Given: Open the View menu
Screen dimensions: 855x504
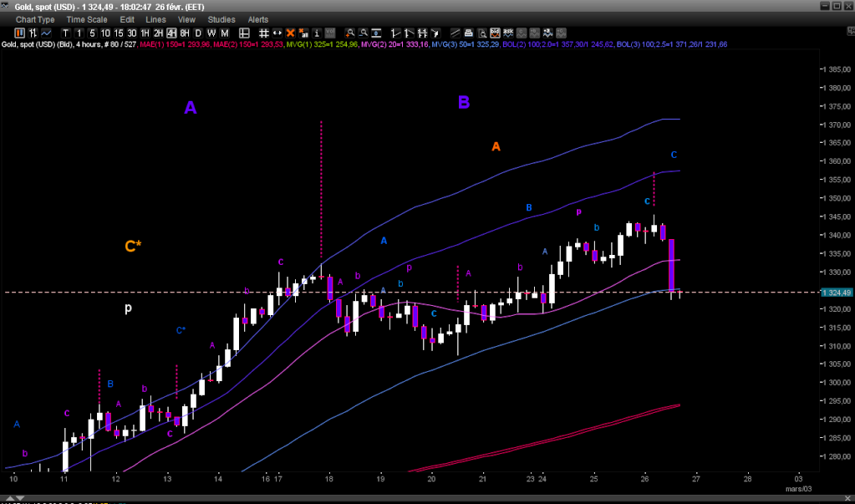Looking at the screenshot, I should click(x=186, y=19).
